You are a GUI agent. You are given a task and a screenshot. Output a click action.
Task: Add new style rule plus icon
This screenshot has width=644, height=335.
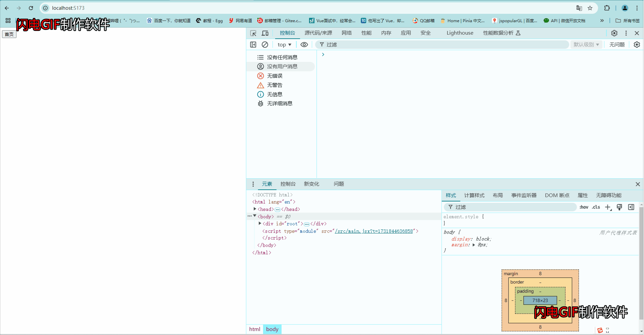[608, 207]
